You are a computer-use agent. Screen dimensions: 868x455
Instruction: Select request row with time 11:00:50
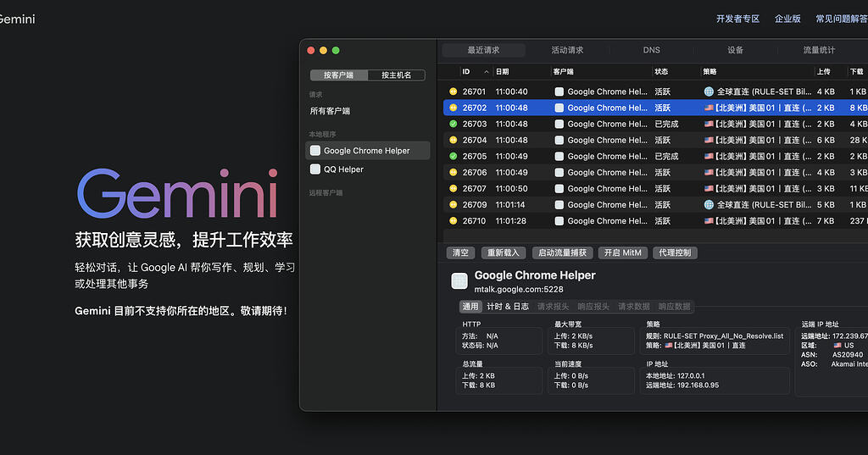pyautogui.click(x=655, y=188)
